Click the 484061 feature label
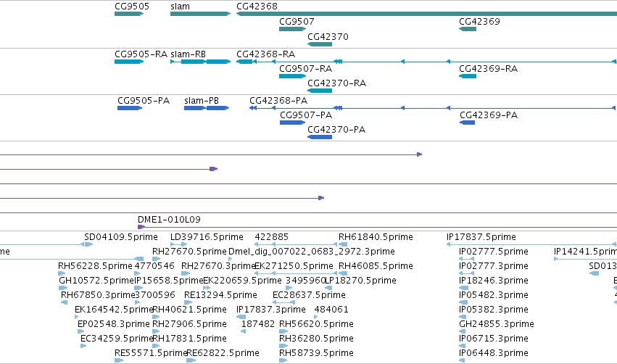Screen dimensions: 617x364 [331, 310]
